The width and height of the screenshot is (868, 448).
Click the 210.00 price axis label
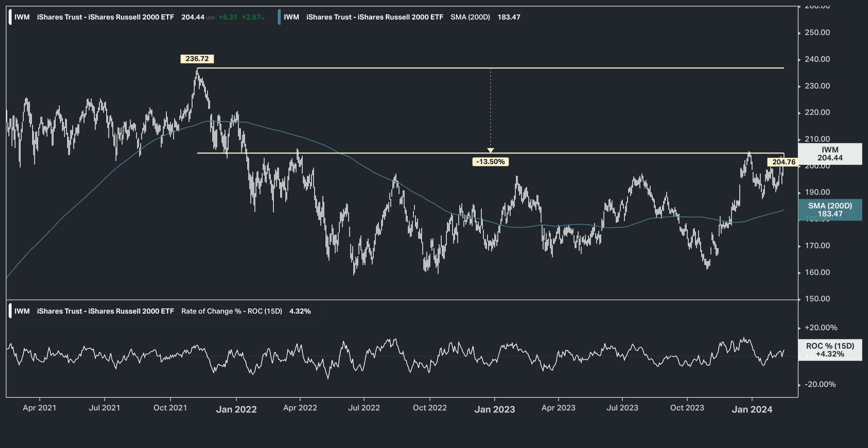817,139
